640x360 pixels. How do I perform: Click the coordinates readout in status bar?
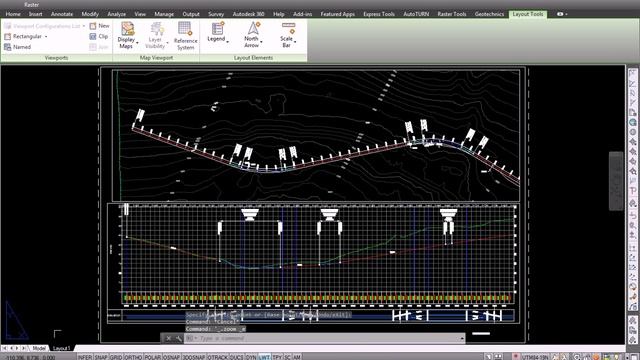point(31,358)
